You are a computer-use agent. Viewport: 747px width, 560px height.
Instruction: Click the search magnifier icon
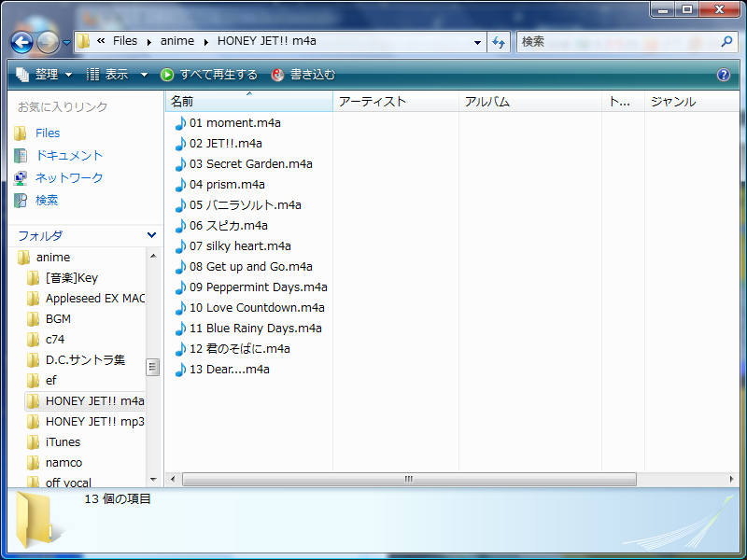[726, 41]
